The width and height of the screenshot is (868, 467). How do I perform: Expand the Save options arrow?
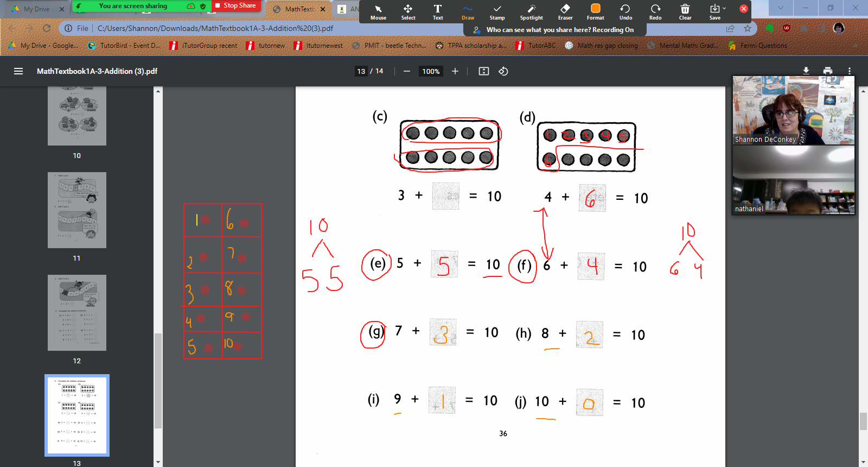coord(725,8)
